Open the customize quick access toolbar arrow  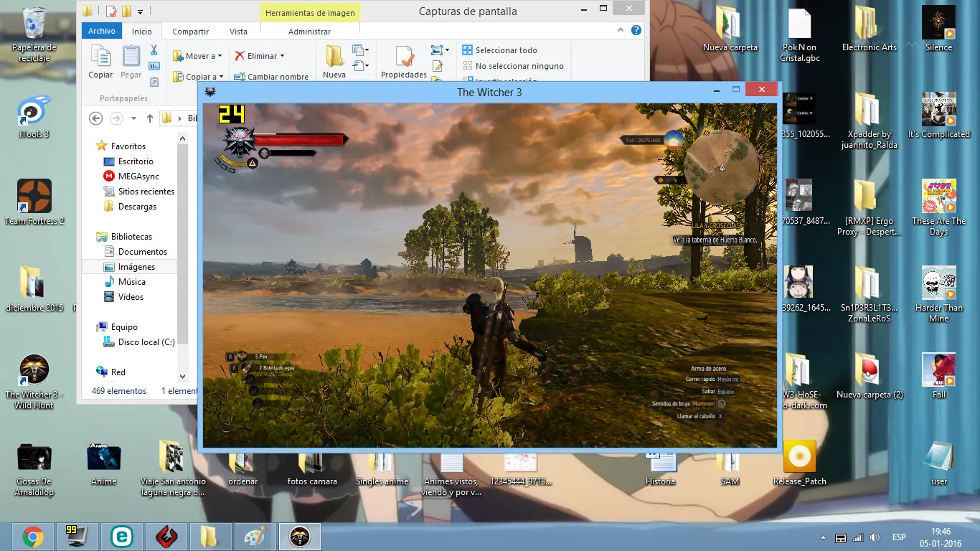pos(141,12)
